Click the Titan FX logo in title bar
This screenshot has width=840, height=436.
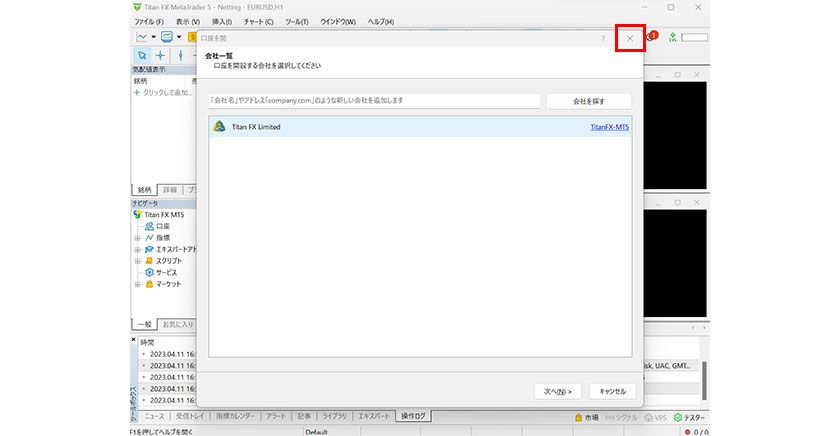coord(137,7)
